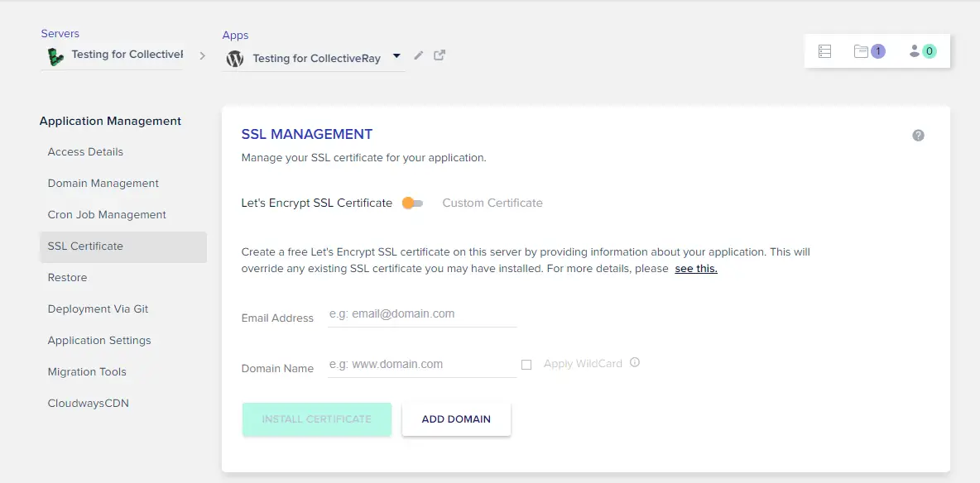Check the Apply WildCard checkbox
Screen dimensions: 980x483
click(x=526, y=364)
